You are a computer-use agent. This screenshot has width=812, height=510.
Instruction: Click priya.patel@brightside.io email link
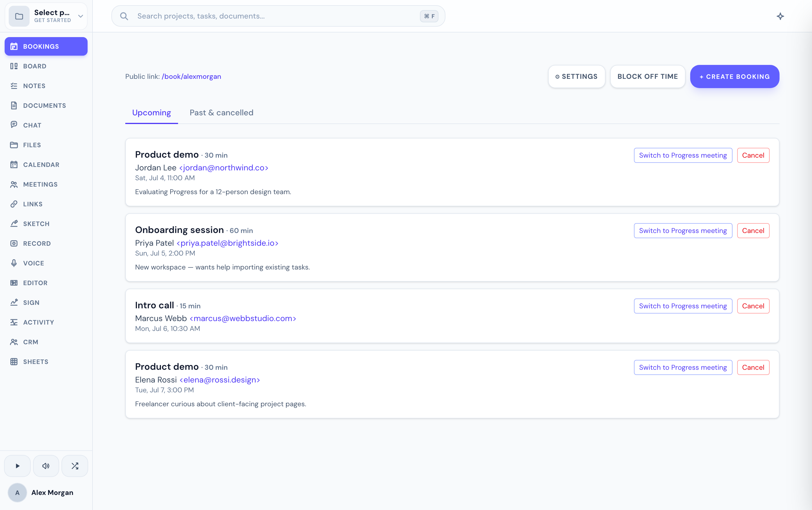coord(227,243)
